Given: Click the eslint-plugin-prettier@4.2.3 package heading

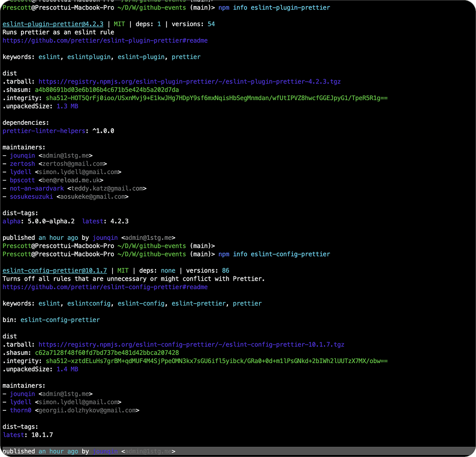Looking at the screenshot, I should 53,24.
